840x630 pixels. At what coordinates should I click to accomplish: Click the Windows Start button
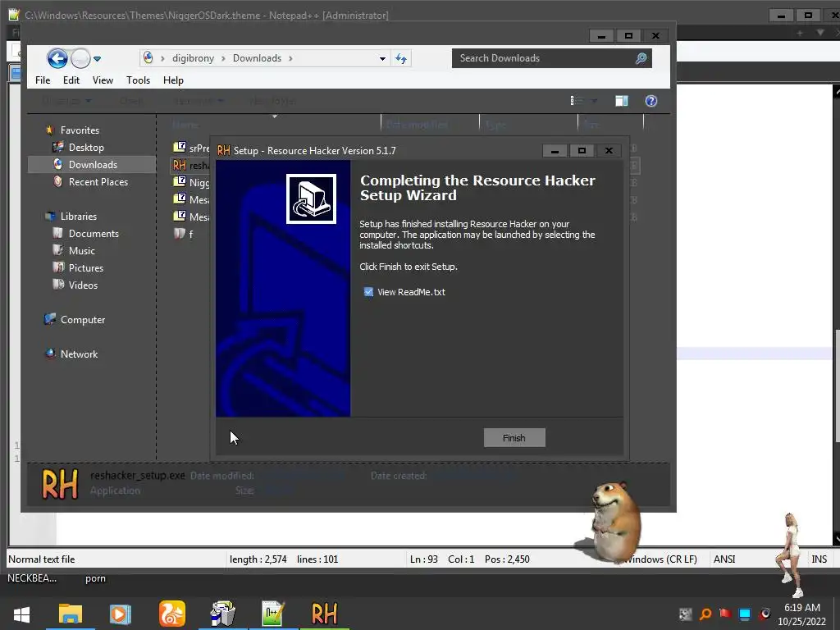21,614
